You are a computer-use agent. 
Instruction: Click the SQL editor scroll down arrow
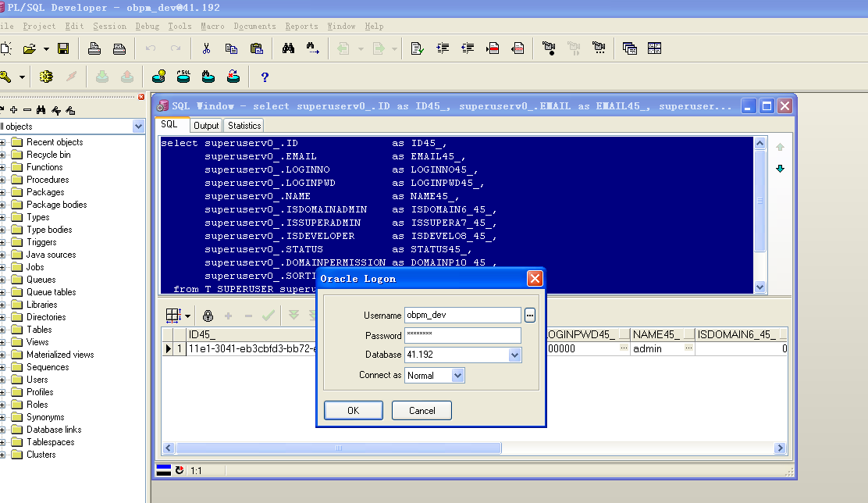(760, 287)
